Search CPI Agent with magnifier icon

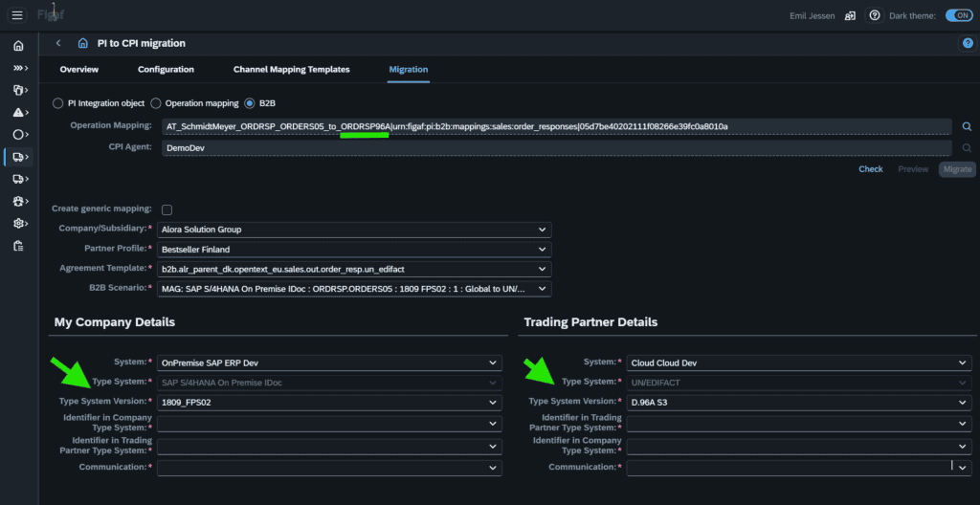[x=967, y=147]
